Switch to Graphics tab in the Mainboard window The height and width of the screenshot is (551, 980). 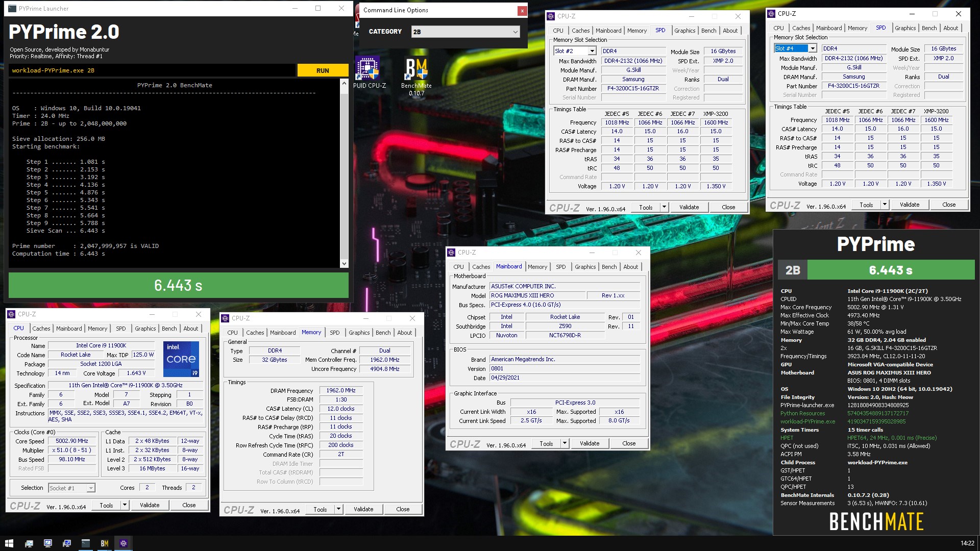[585, 267]
